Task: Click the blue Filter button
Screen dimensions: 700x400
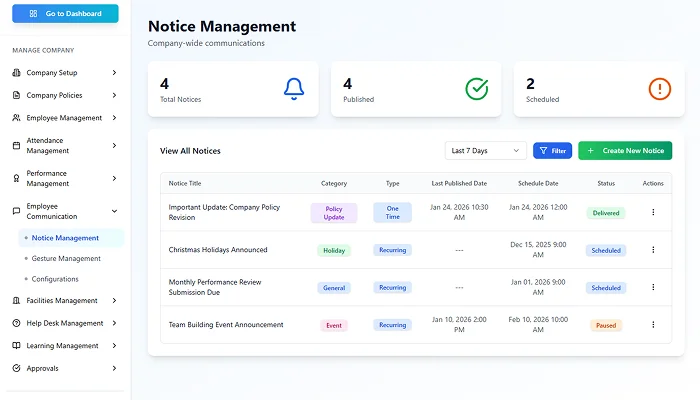Action: tap(552, 151)
